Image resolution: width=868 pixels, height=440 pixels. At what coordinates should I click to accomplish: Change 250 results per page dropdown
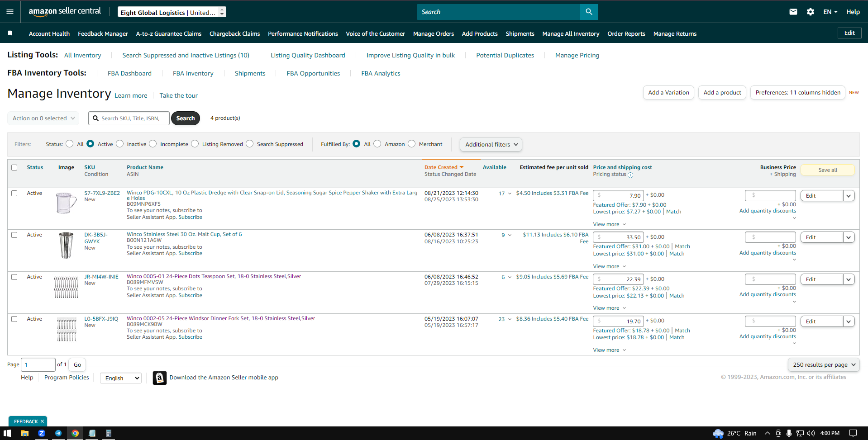pyautogui.click(x=823, y=364)
